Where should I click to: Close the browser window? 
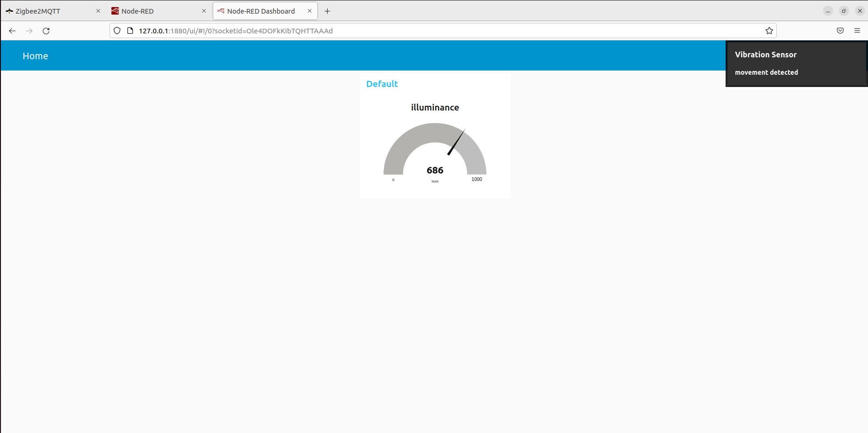coord(860,11)
